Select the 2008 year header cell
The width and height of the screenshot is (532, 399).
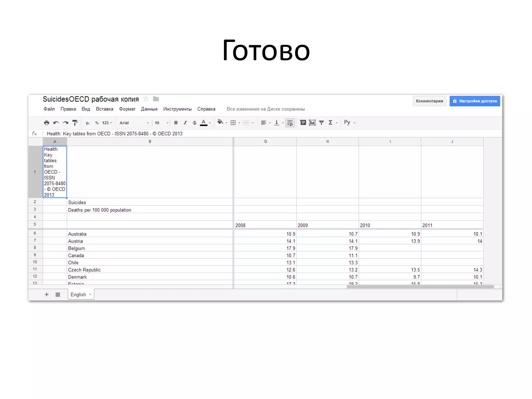pyautogui.click(x=265, y=225)
